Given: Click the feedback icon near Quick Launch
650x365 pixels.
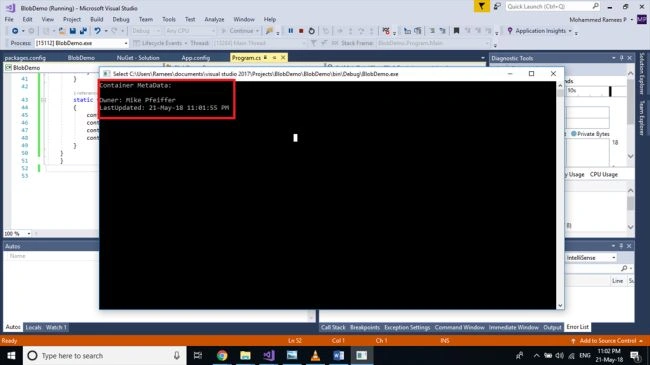Looking at the screenshot, I should click(497, 6).
